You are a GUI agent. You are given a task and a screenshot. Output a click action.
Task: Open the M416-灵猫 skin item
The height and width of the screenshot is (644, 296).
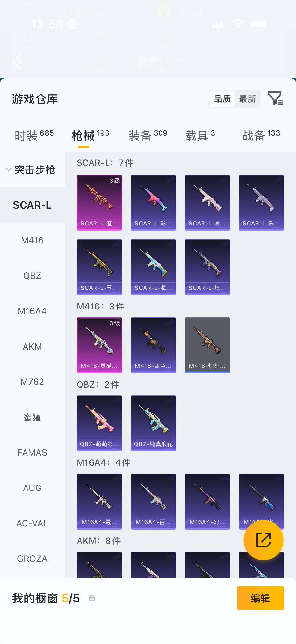click(99, 345)
